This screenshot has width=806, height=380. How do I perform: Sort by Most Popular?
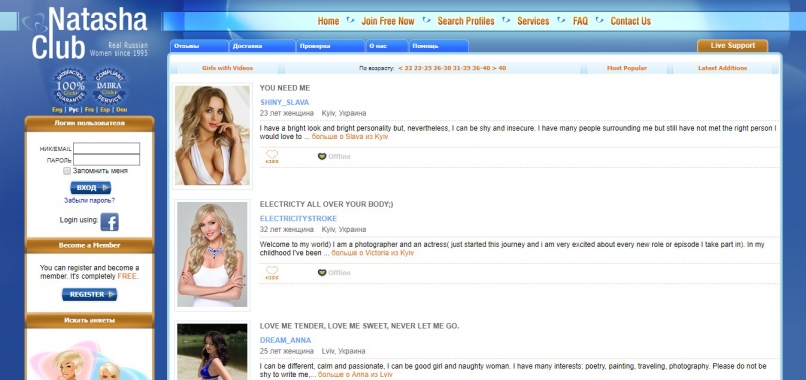tap(627, 68)
